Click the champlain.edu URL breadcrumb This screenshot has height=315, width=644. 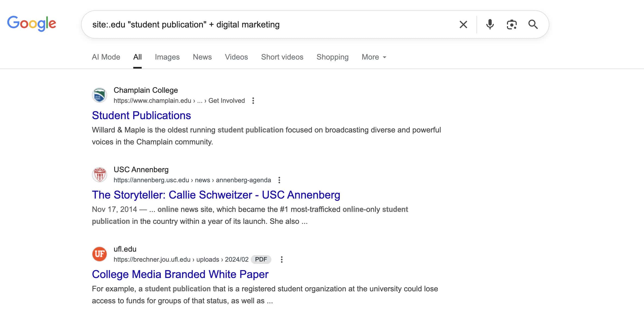click(x=179, y=101)
